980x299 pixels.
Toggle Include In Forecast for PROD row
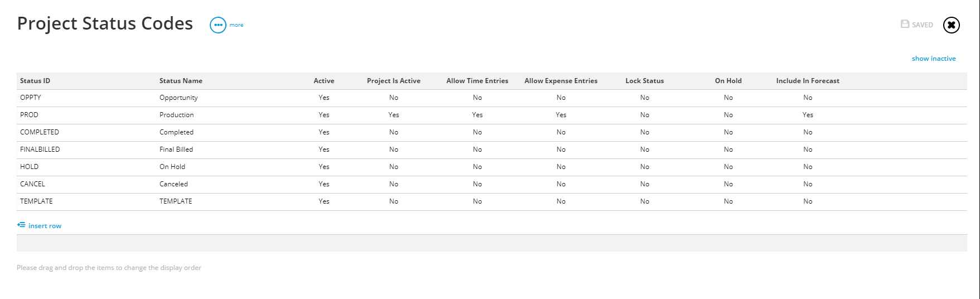point(808,115)
